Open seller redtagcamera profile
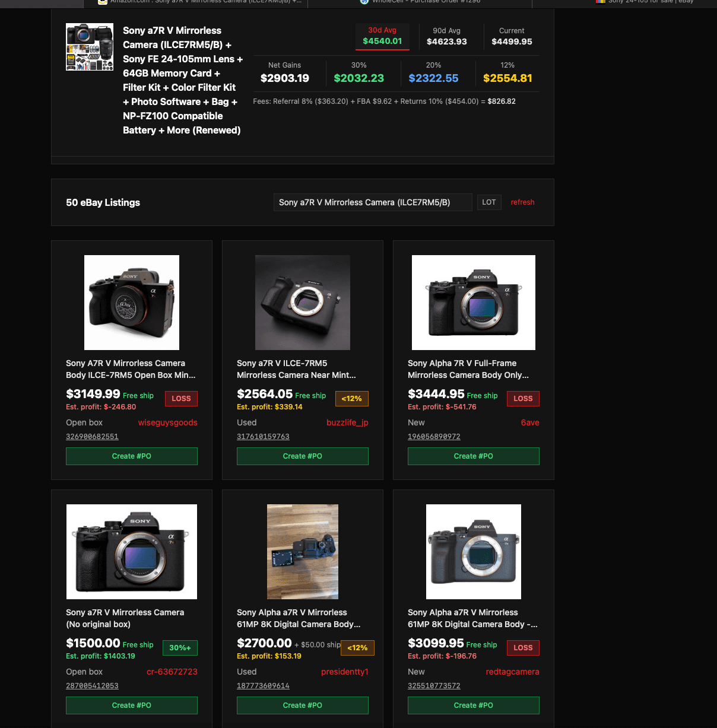717x728 pixels. 513,672
